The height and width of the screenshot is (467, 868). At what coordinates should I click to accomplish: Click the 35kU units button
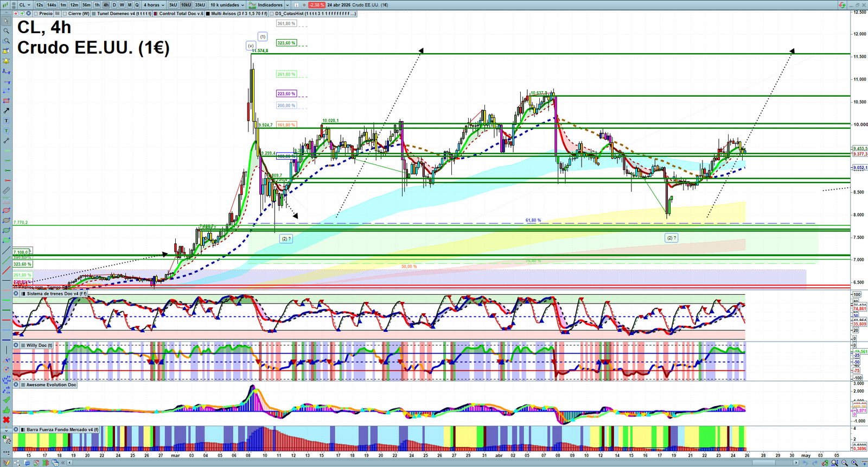(200, 5)
